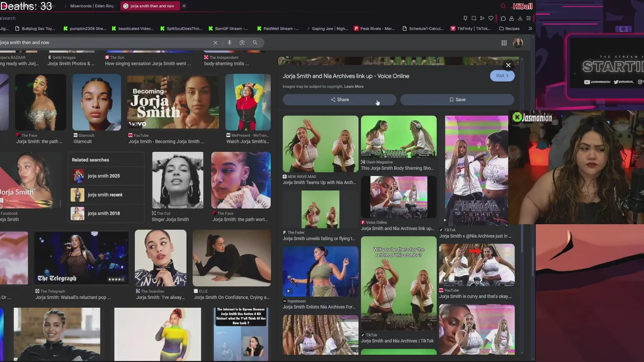Click The Independent body-shaming trolls caption
This screenshot has height=362, width=644.
click(x=226, y=64)
